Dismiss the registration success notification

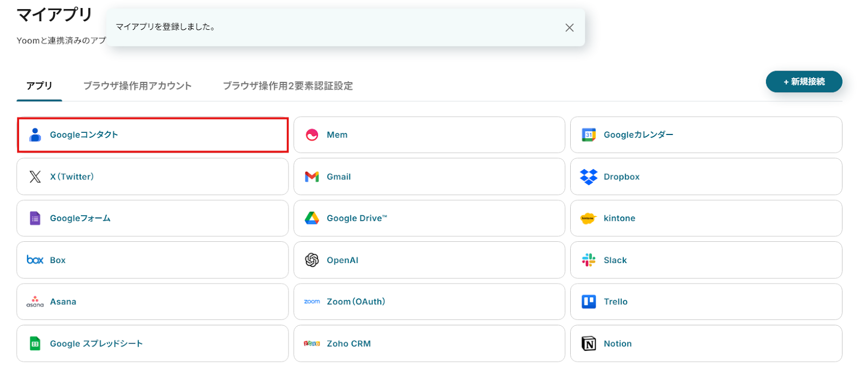[569, 28]
